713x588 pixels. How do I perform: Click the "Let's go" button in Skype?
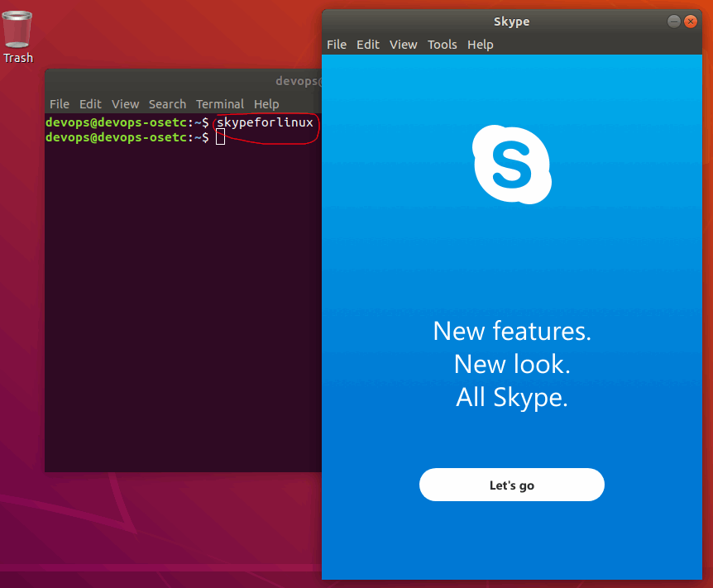coord(511,485)
